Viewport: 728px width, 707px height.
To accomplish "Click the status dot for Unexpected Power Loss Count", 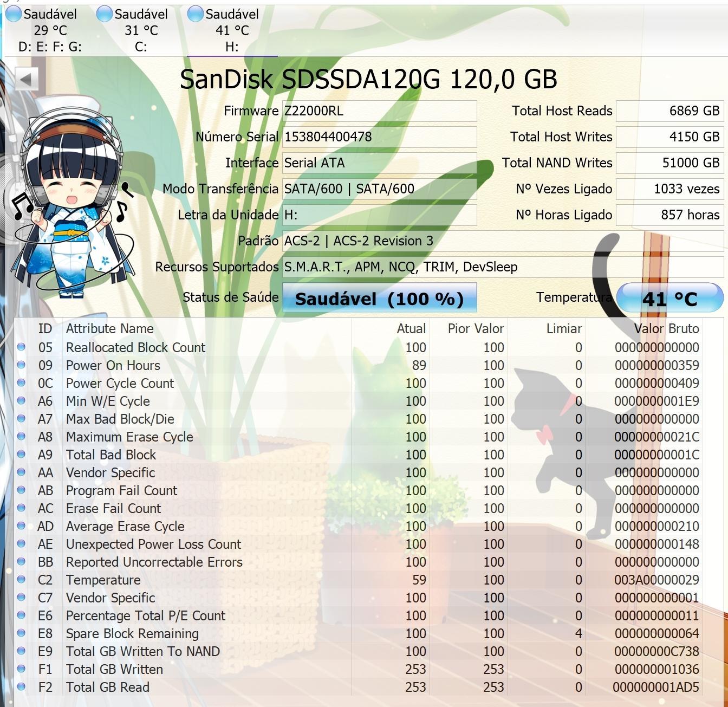I will pyautogui.click(x=21, y=544).
